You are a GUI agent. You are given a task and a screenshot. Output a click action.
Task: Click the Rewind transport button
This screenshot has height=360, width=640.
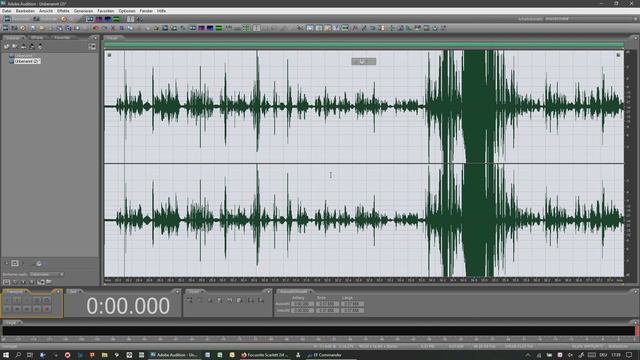point(17,309)
